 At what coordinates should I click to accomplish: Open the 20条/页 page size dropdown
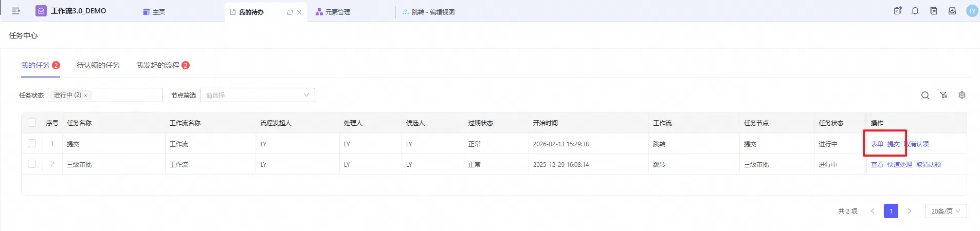[x=946, y=211]
